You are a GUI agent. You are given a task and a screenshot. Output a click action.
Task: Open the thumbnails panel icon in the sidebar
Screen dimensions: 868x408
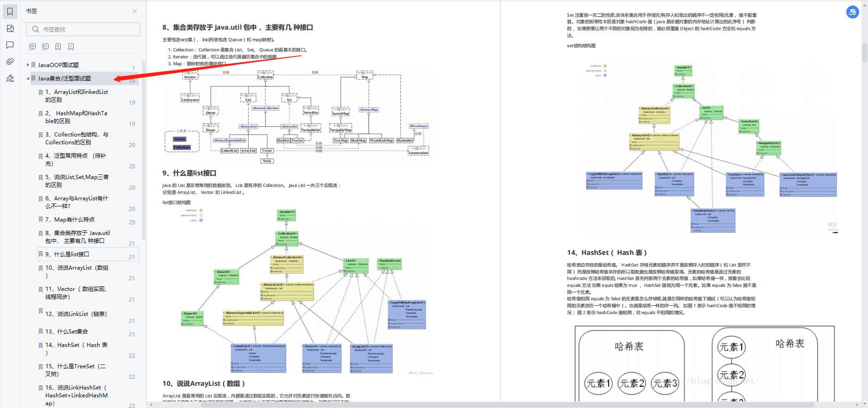click(10, 29)
